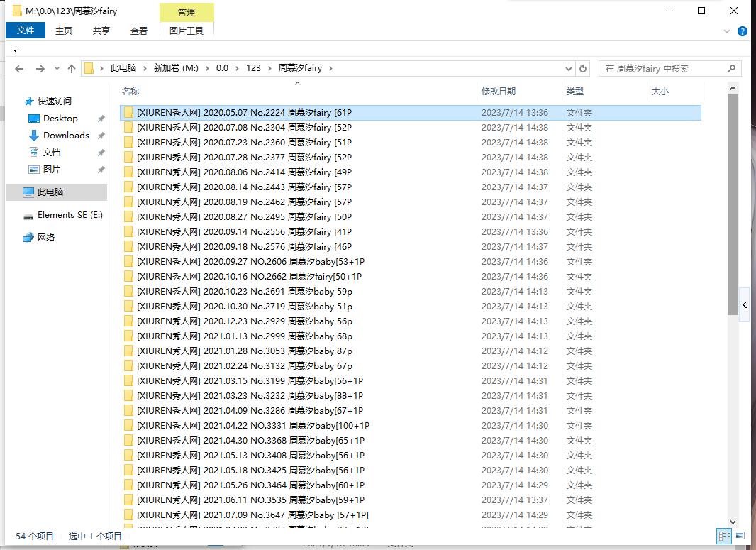756x550 pixels.
Task: Click folder icon of No.2556 周慕汐fairy [41P
Action: pos(128,231)
